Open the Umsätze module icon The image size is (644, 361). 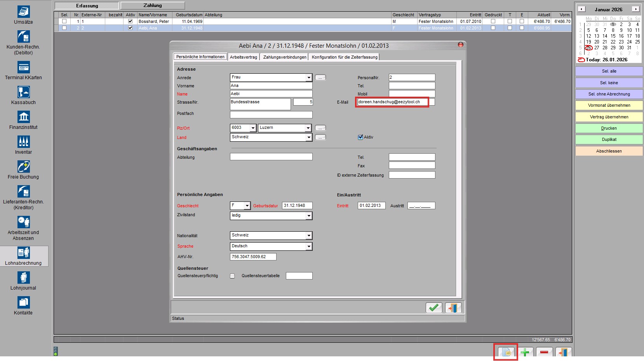click(23, 12)
